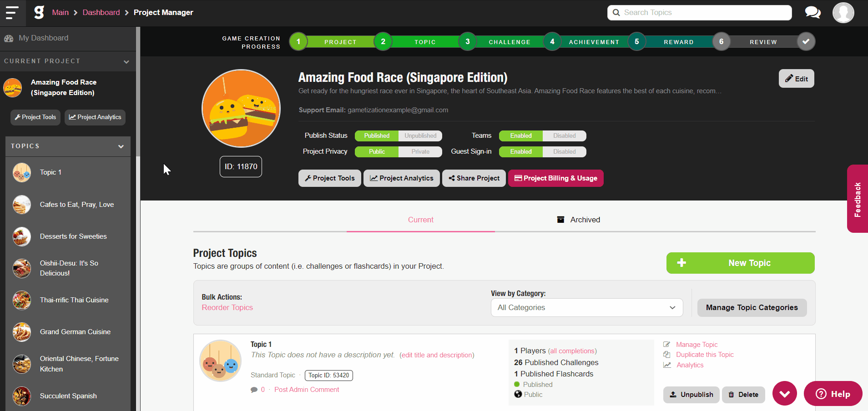Click the Succulent Spanish thumbnail
Image resolution: width=868 pixels, height=411 pixels.
point(22,396)
